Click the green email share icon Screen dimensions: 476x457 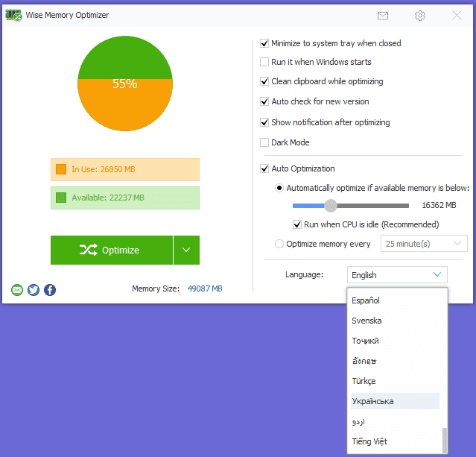pos(17,290)
